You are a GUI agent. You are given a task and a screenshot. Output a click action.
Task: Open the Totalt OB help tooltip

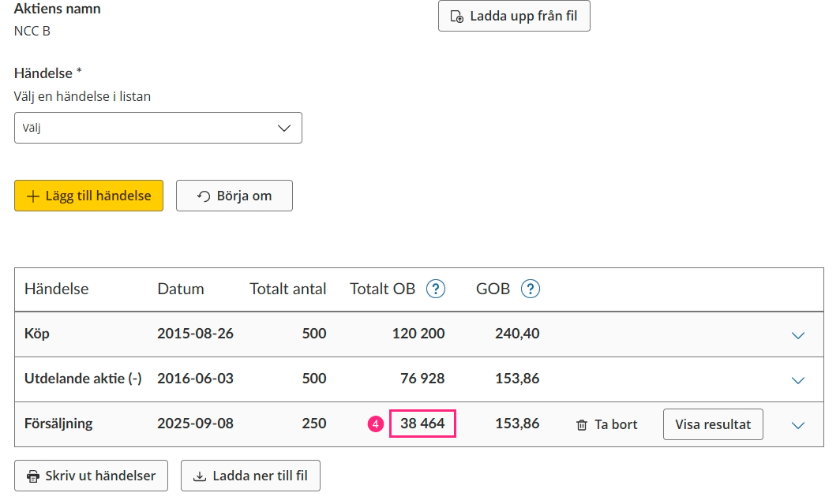pos(435,289)
